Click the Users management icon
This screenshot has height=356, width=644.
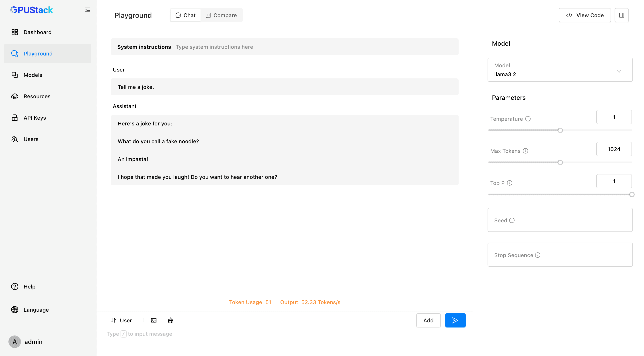(15, 139)
